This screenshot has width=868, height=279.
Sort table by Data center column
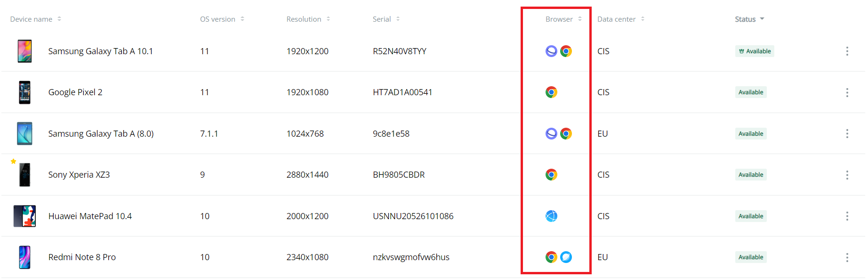point(621,19)
